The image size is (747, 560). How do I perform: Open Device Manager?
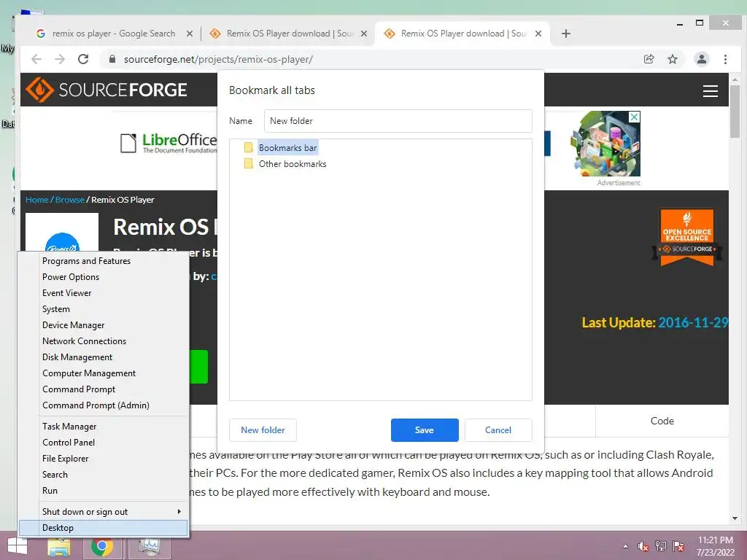[104, 324]
